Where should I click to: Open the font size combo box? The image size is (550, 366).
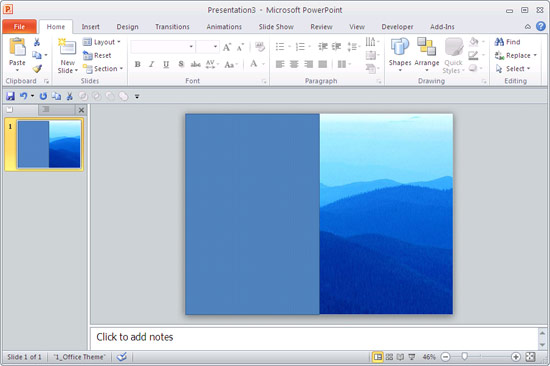207,46
